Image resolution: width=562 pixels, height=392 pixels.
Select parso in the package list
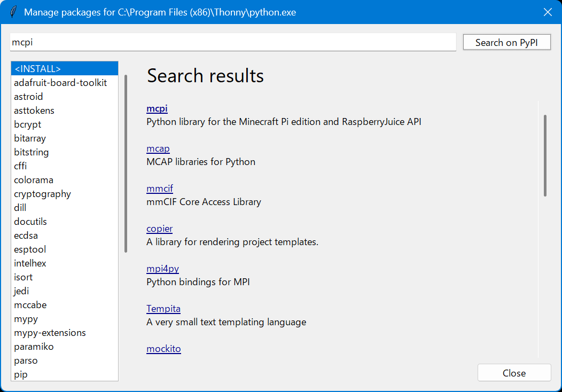[65, 360]
